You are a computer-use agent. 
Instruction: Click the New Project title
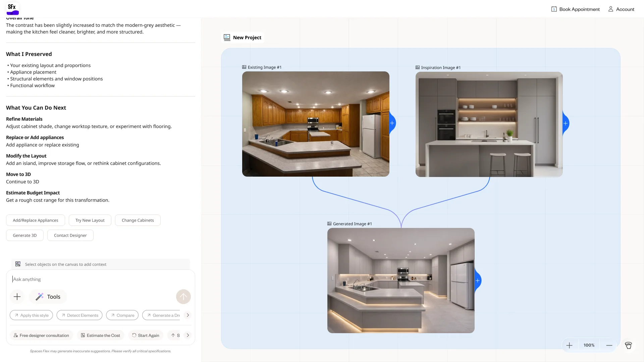pos(247,38)
